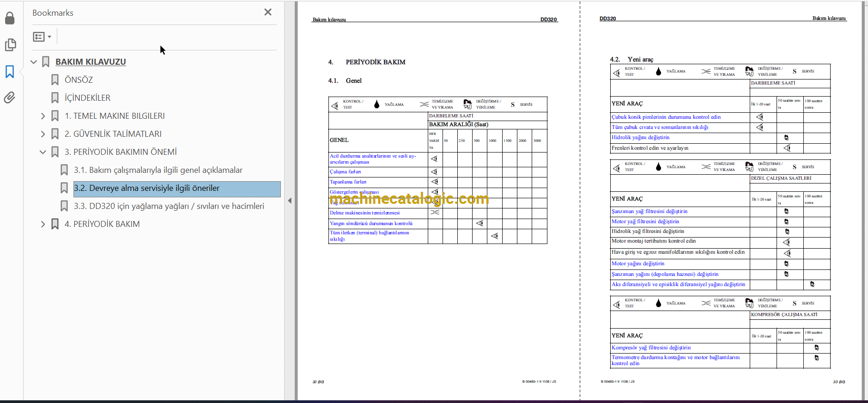868x403 pixels.
Task: Click bookmark icon beside 4. PERİYODİK BAKIM
Action: pyautogui.click(x=55, y=224)
